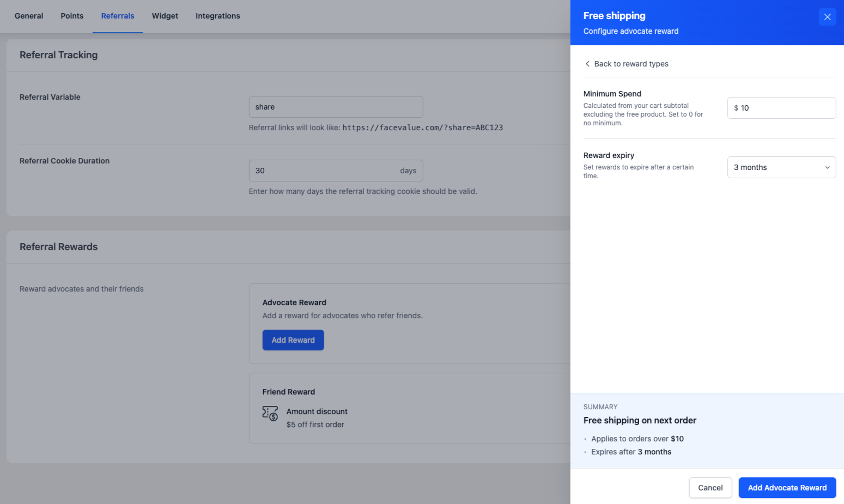The height and width of the screenshot is (504, 844).
Task: Click the dropdown chevron beside 3 months
Action: [827, 167]
